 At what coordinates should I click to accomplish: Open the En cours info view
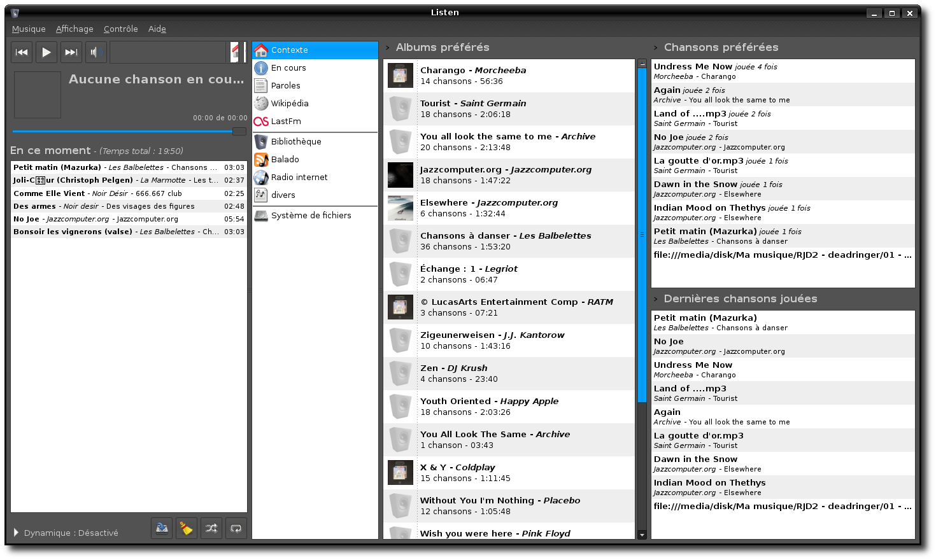click(x=315, y=68)
